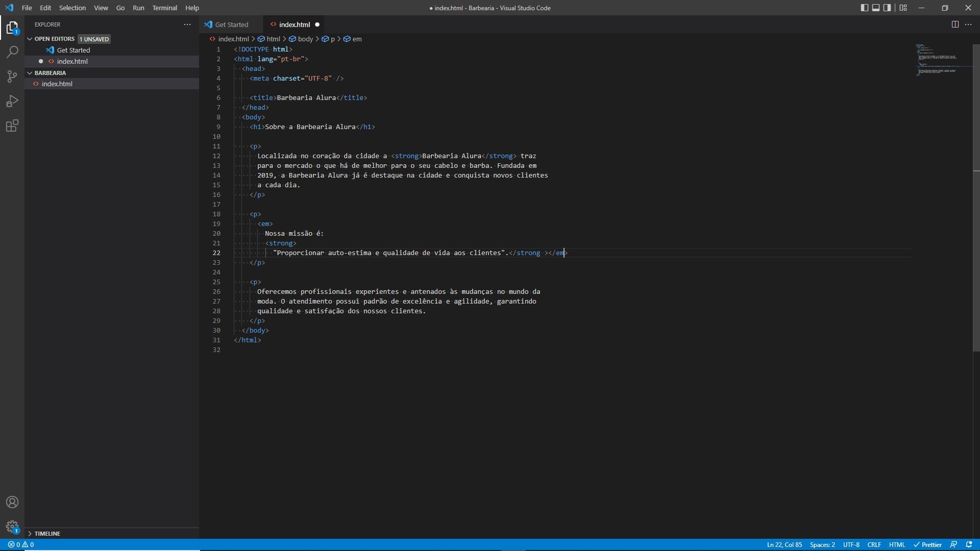Screen dimensions: 980x551
Task: Click the closing html tag on line 31
Action: pyautogui.click(x=248, y=340)
